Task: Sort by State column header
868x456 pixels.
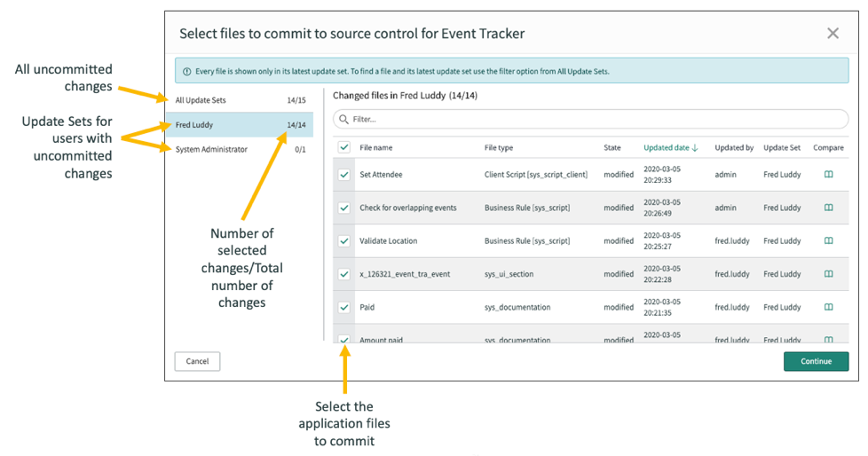Action: [612, 148]
